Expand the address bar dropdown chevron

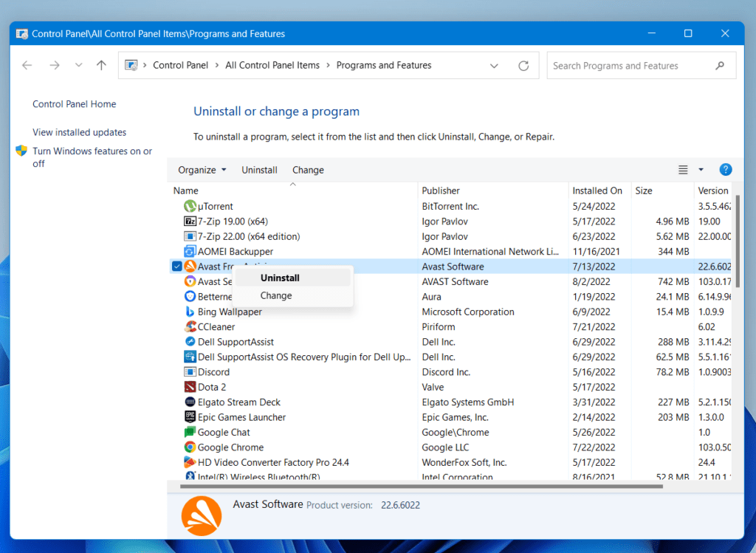pyautogui.click(x=494, y=65)
